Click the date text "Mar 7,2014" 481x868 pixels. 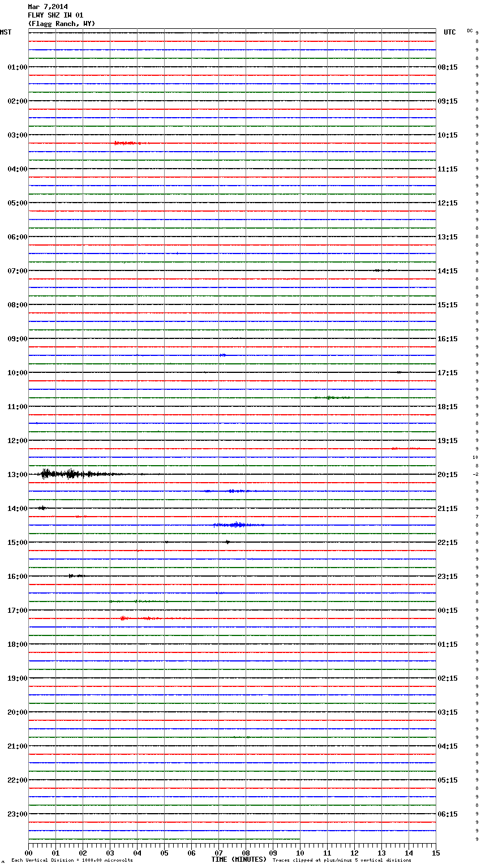click(x=48, y=7)
